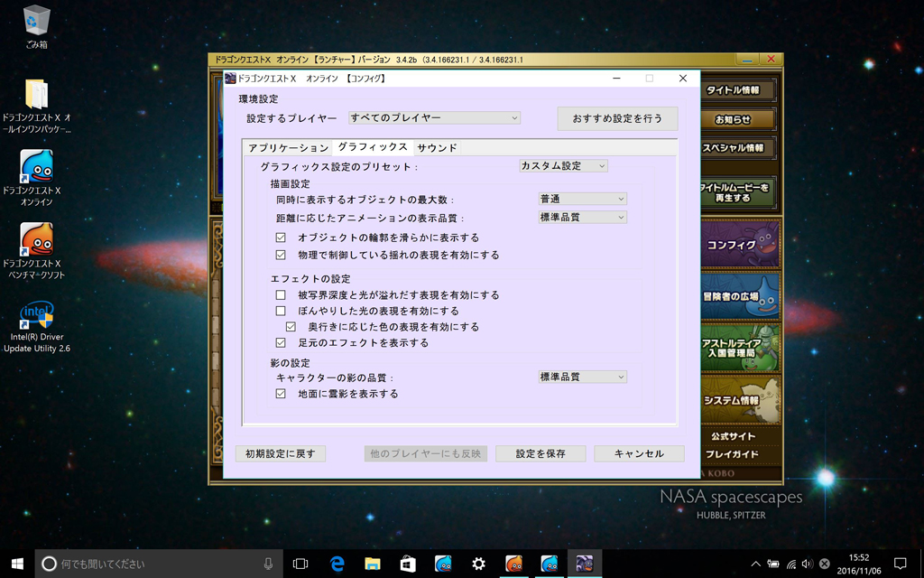Open the キャラクターの影の品質 dropdown
This screenshot has height=578, width=924.
coord(582,377)
